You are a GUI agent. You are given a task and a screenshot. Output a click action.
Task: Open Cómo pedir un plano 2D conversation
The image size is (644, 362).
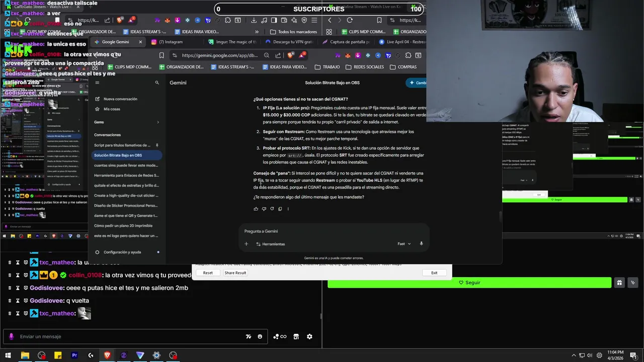(126, 226)
